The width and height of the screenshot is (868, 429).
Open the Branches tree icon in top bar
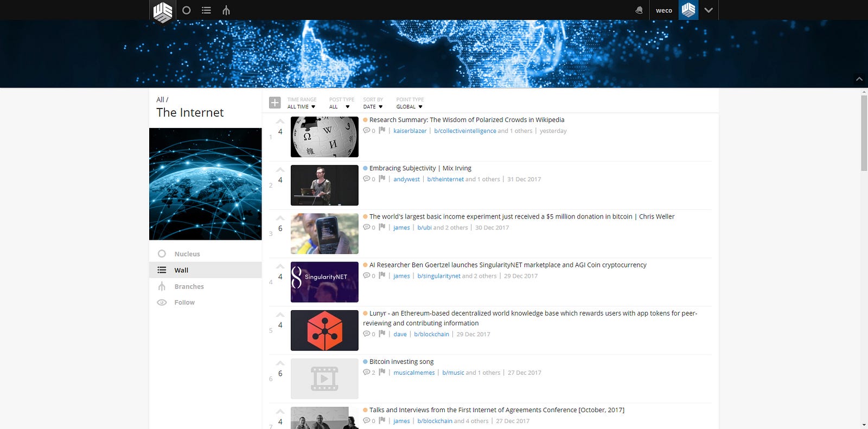[226, 10]
